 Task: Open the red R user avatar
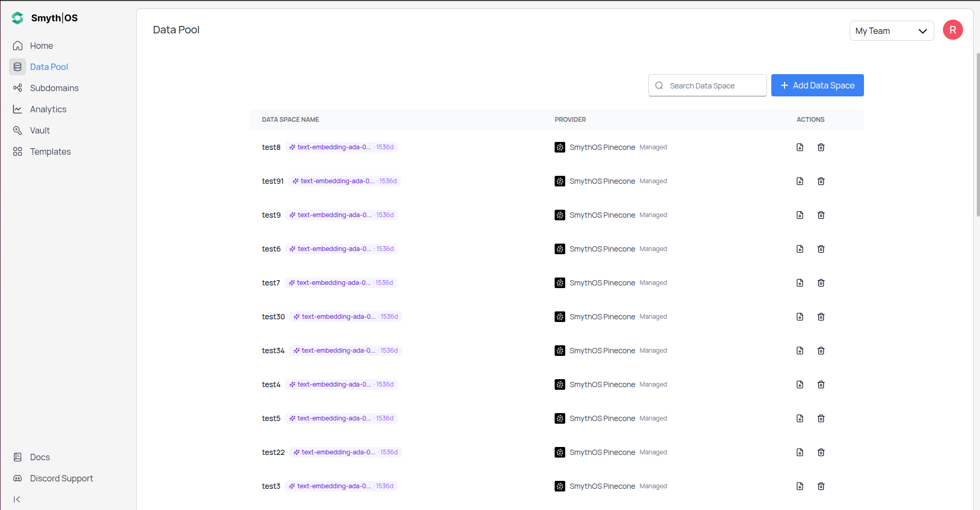tap(952, 30)
